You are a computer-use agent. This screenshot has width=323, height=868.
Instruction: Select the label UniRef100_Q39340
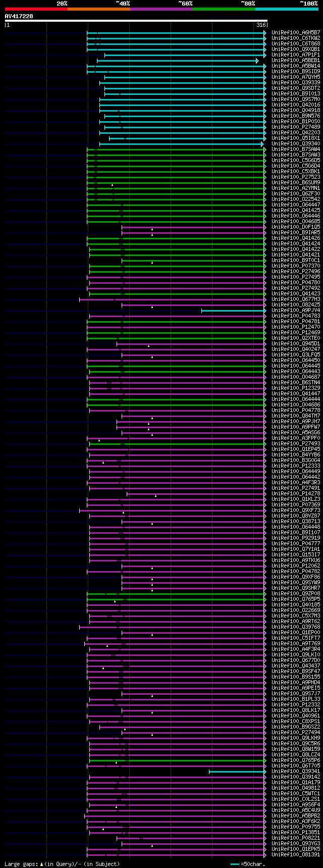coord(296,143)
